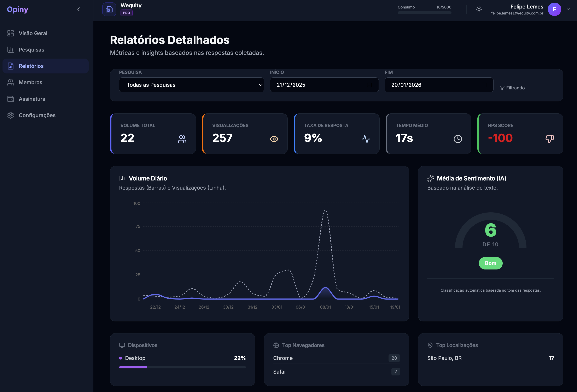This screenshot has width=577, height=392.
Task: Click the green Bom sentiment badge
Action: [490, 263]
